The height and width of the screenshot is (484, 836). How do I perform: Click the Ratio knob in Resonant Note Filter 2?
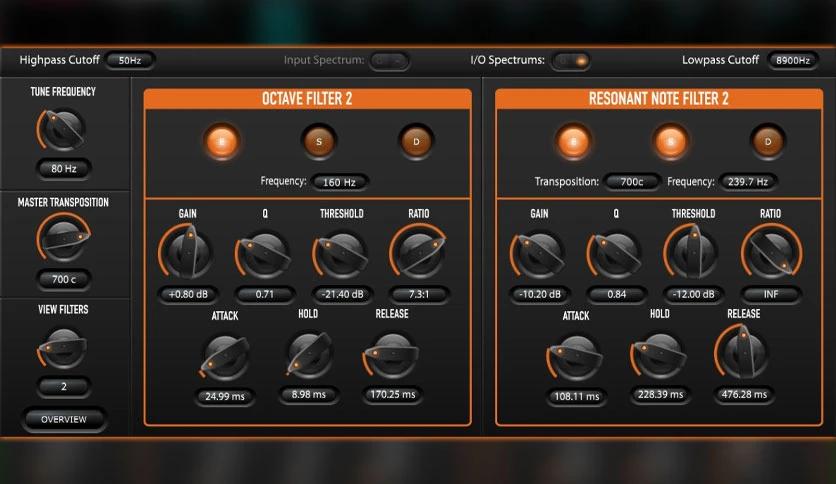[771, 252]
